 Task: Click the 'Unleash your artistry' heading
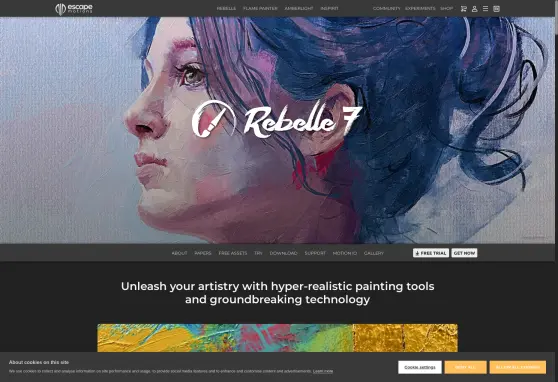pos(278,293)
